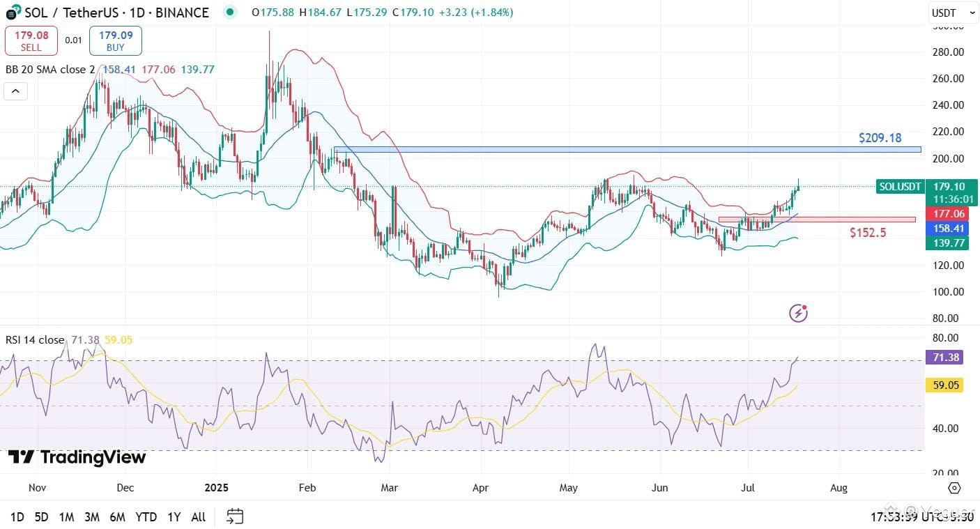Screen dimensions: 980x529
Task: Select the 6M time range
Action: [118, 516]
